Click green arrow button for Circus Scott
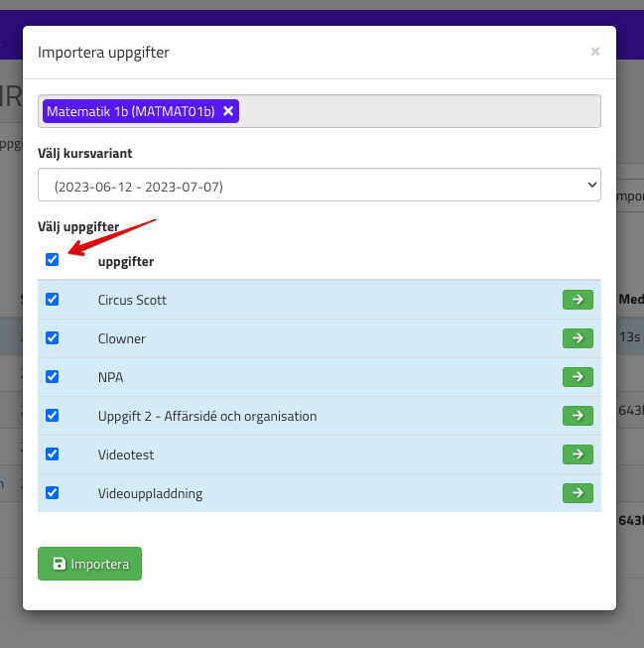The height and width of the screenshot is (648, 644). click(578, 300)
